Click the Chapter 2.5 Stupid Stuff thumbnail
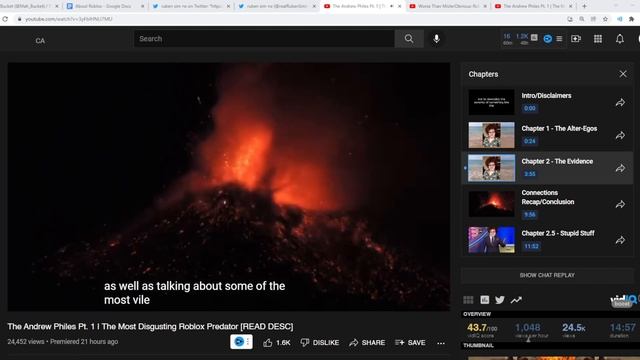 (491, 240)
